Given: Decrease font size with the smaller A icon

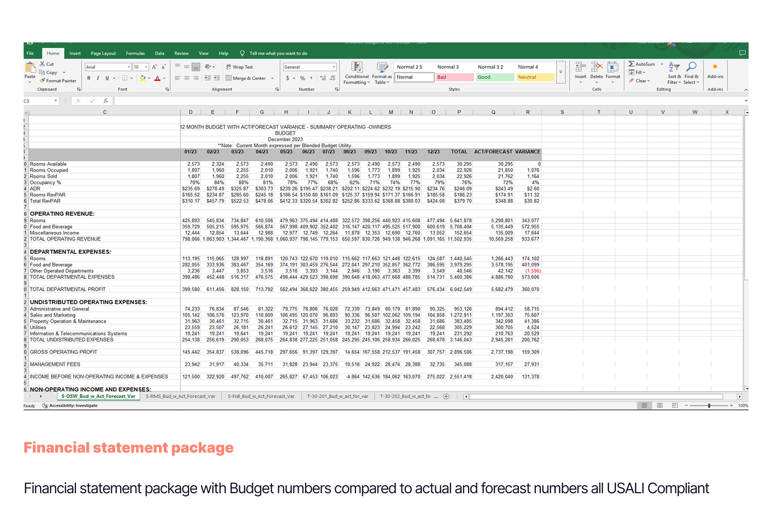Looking at the screenshot, I should coord(163,67).
